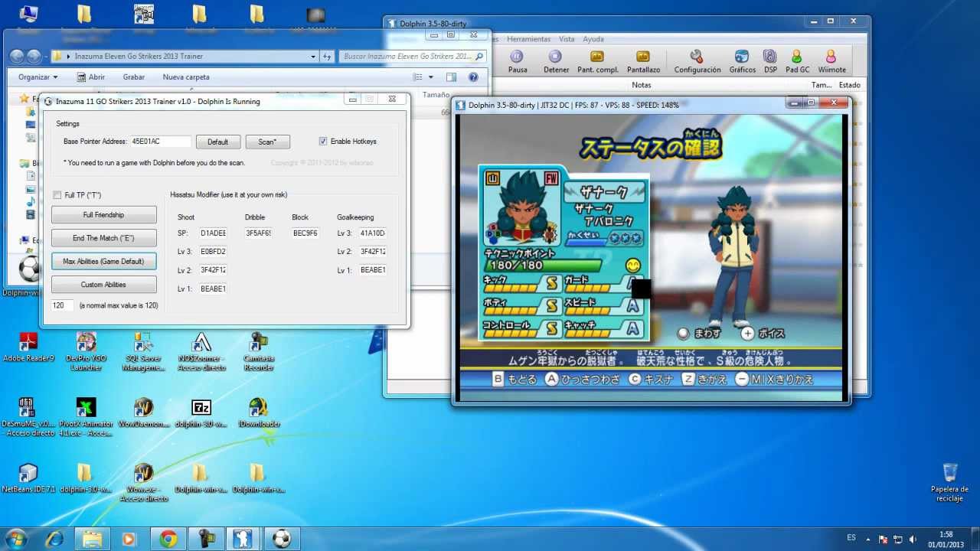Image resolution: width=980 pixels, height=551 pixels.
Task: Click Abrir in the Explorer toolbar
Action: (x=91, y=77)
